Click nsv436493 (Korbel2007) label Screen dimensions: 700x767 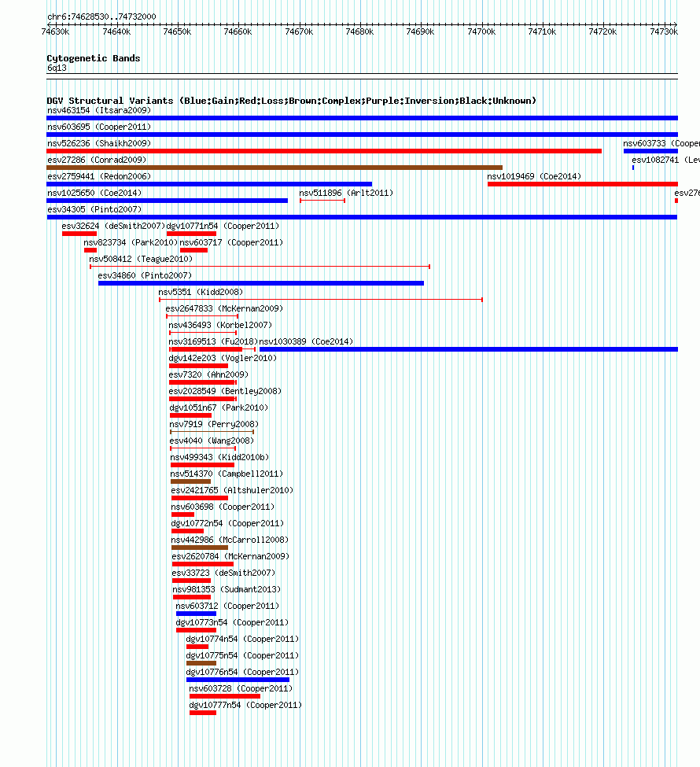[x=220, y=326]
